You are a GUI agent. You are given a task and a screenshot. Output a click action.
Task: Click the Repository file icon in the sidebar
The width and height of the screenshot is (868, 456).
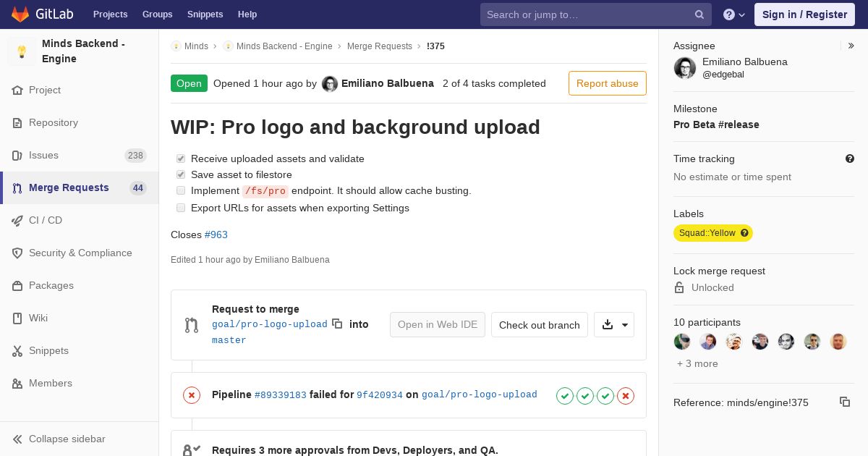(x=17, y=123)
